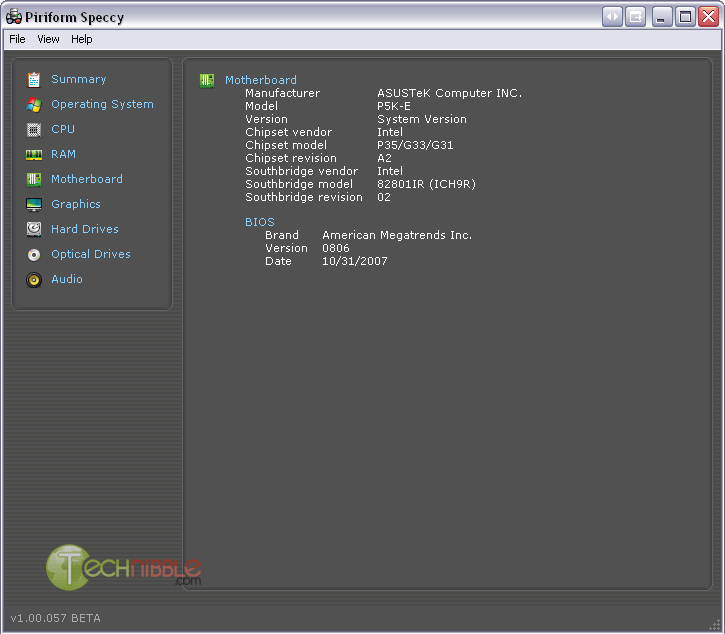Open the Help menu
Screen dimensions: 725x634
(81, 39)
